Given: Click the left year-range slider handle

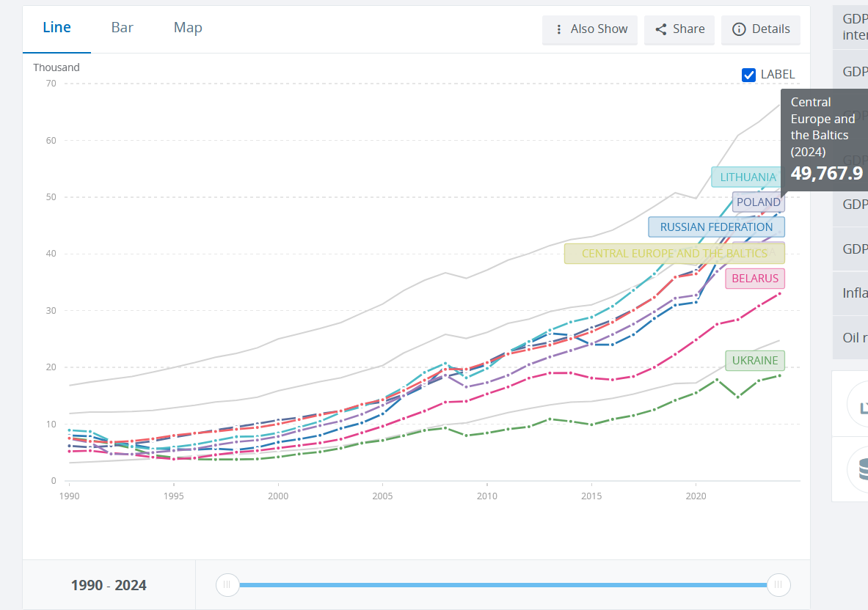Looking at the screenshot, I should point(227,585).
